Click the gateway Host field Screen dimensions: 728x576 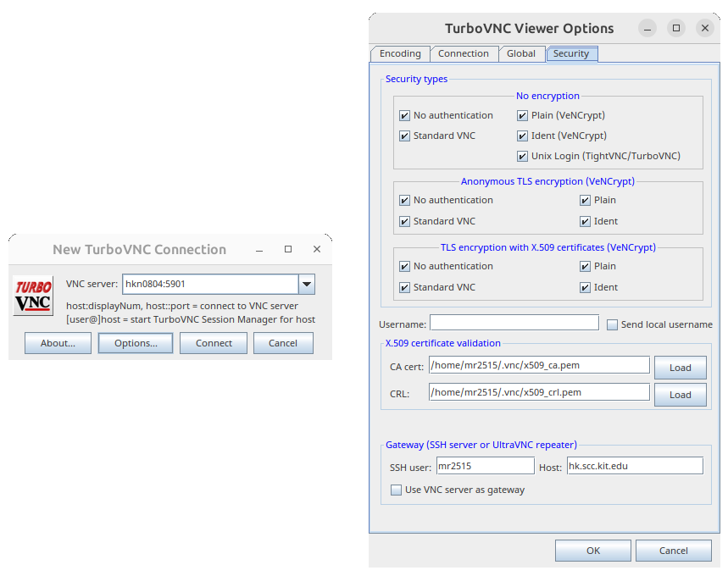tap(635, 466)
